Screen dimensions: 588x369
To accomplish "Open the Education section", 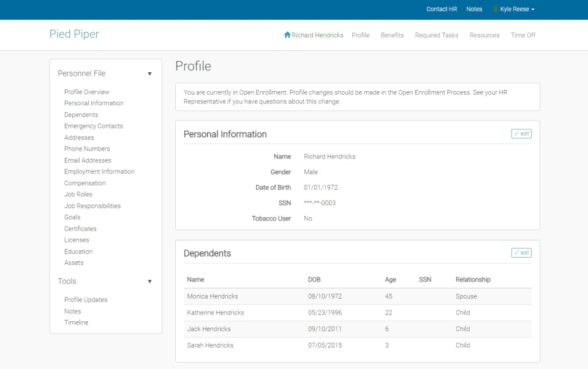I will [x=78, y=252].
